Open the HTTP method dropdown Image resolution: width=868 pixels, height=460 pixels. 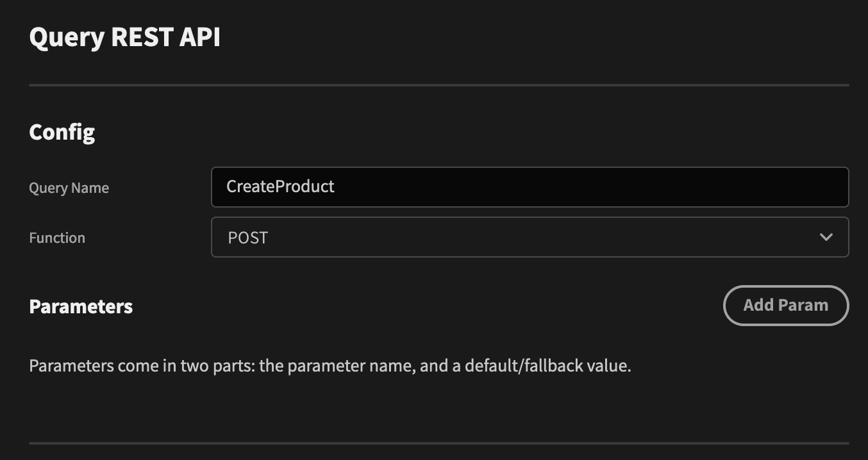[530, 237]
